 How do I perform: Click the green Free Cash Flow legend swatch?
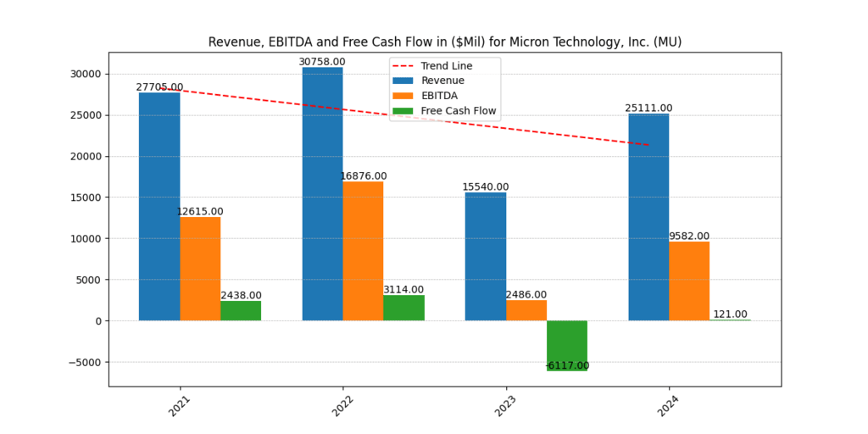click(404, 111)
